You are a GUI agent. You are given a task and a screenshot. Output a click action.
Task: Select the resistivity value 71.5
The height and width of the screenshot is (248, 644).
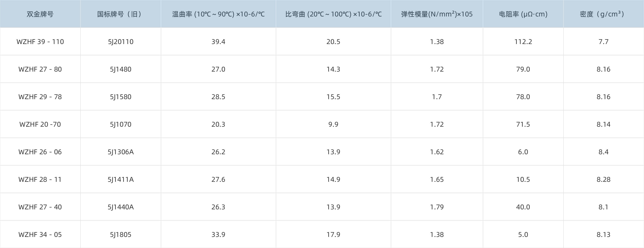(523, 124)
